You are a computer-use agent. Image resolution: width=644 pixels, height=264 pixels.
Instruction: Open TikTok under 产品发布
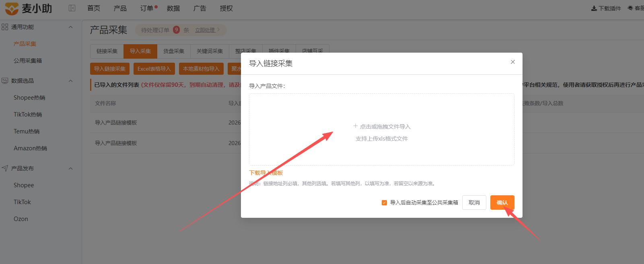pos(22,202)
